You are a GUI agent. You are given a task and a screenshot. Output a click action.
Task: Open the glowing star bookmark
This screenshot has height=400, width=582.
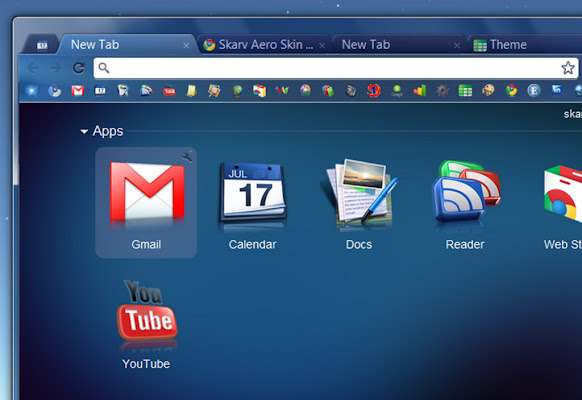[32, 91]
